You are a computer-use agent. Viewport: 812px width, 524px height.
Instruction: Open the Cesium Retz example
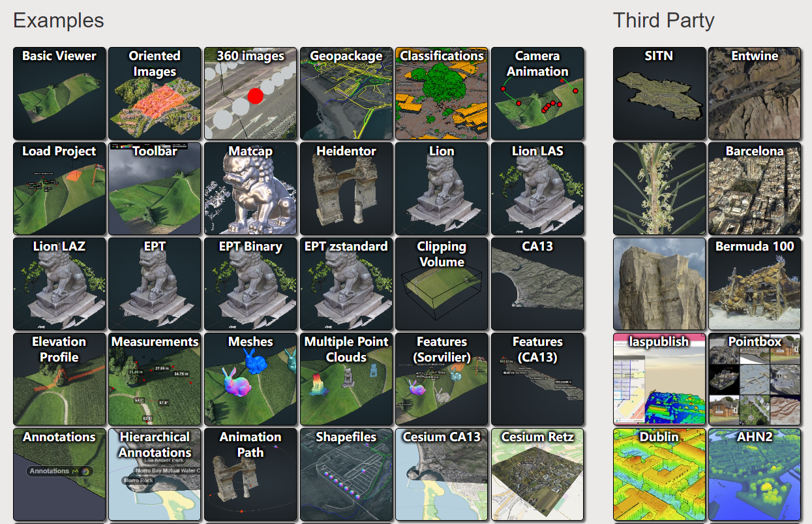click(537, 474)
